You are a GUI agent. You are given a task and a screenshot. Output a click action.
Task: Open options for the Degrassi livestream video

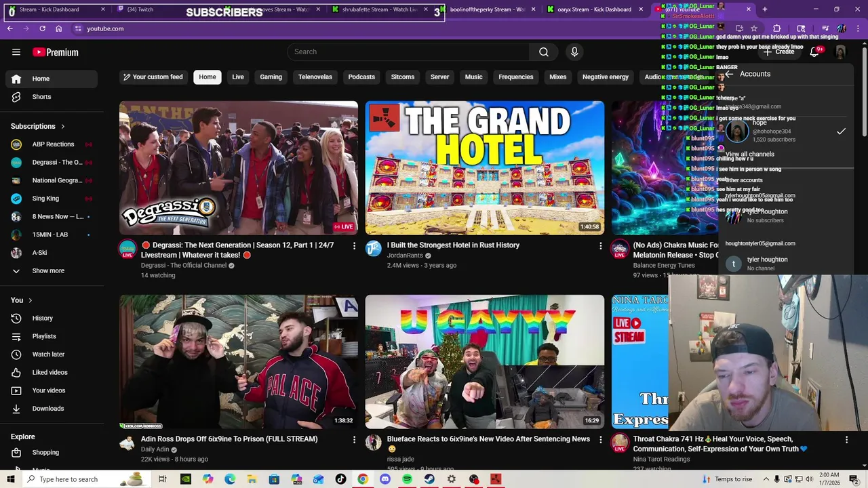(354, 245)
